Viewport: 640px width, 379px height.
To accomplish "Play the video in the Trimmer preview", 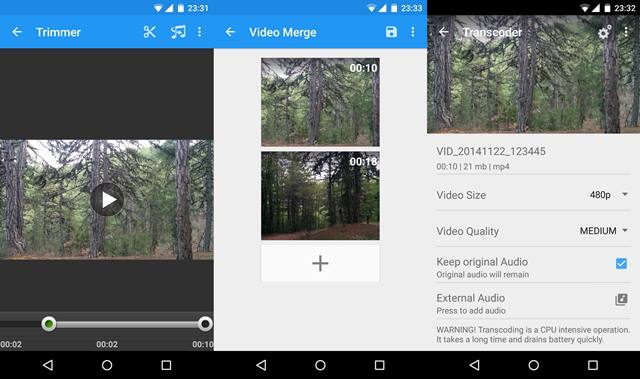I will point(107,199).
